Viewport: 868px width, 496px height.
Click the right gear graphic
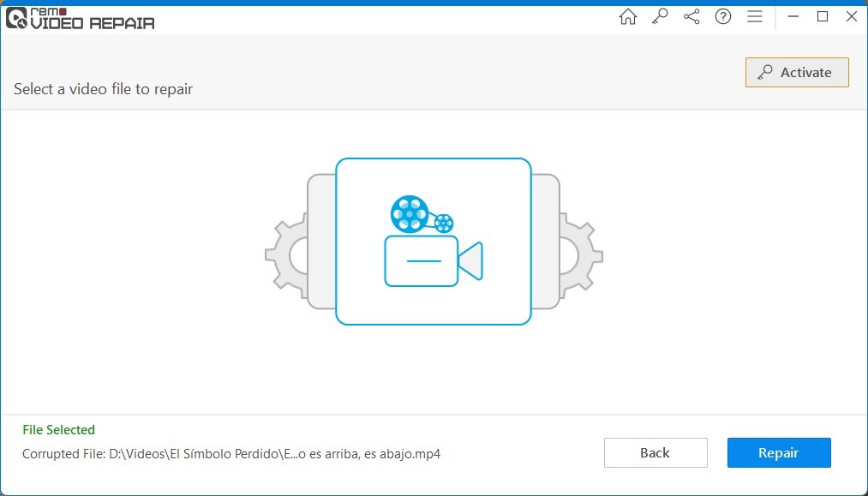click(582, 254)
